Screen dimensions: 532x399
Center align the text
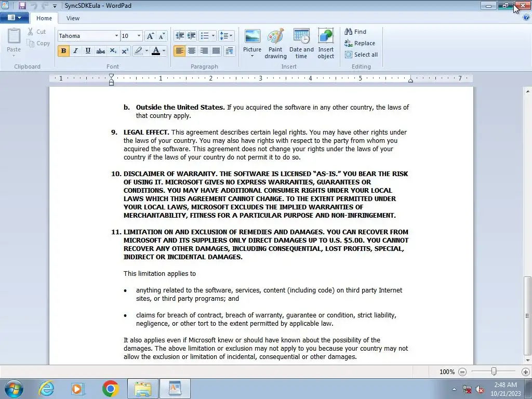192,51
